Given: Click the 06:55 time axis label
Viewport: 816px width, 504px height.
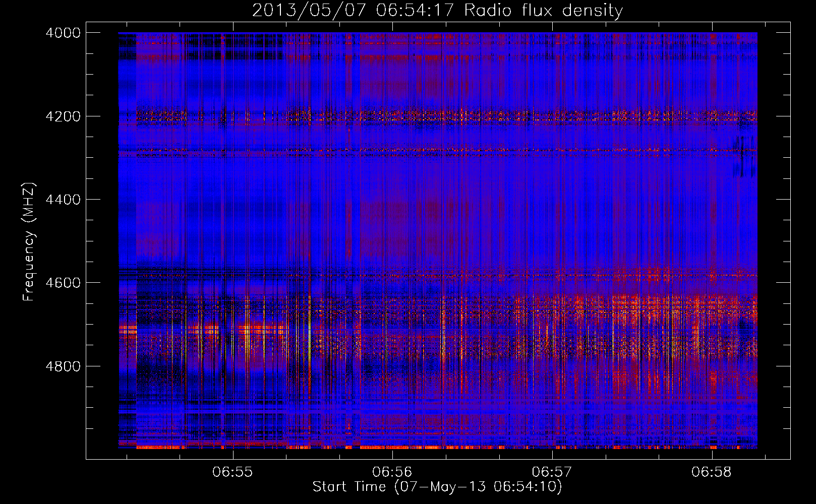Looking at the screenshot, I should (x=232, y=472).
